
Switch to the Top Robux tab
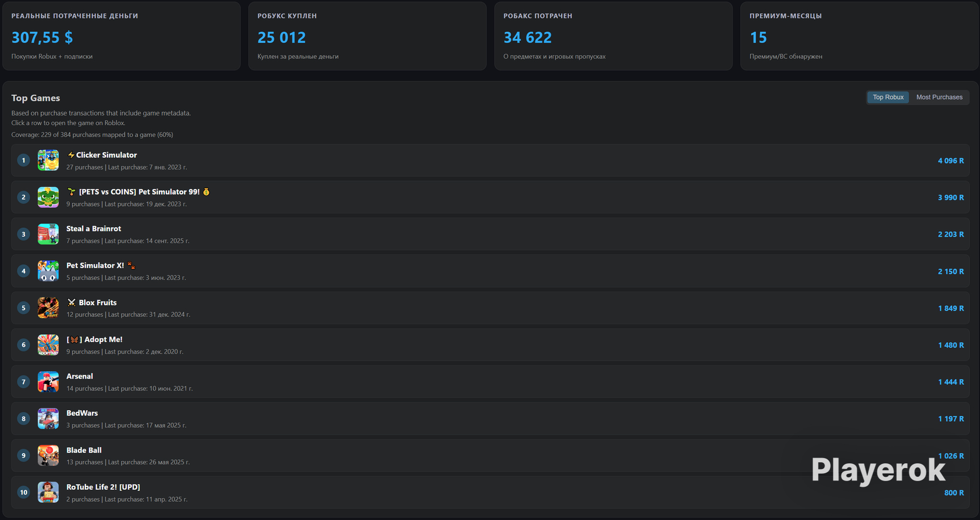pos(888,97)
